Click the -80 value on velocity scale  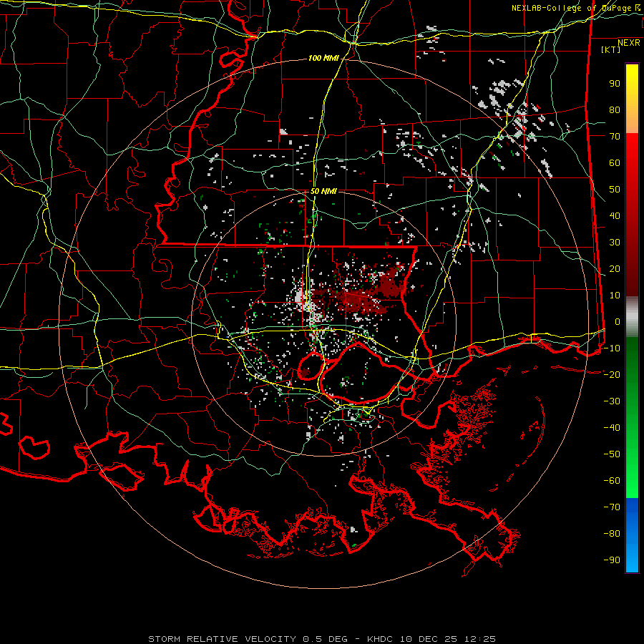point(612,534)
